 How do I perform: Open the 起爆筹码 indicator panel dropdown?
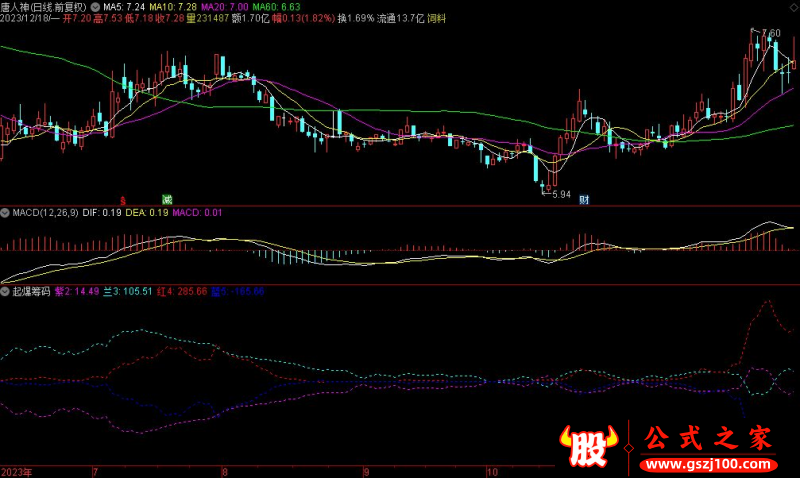(5, 291)
